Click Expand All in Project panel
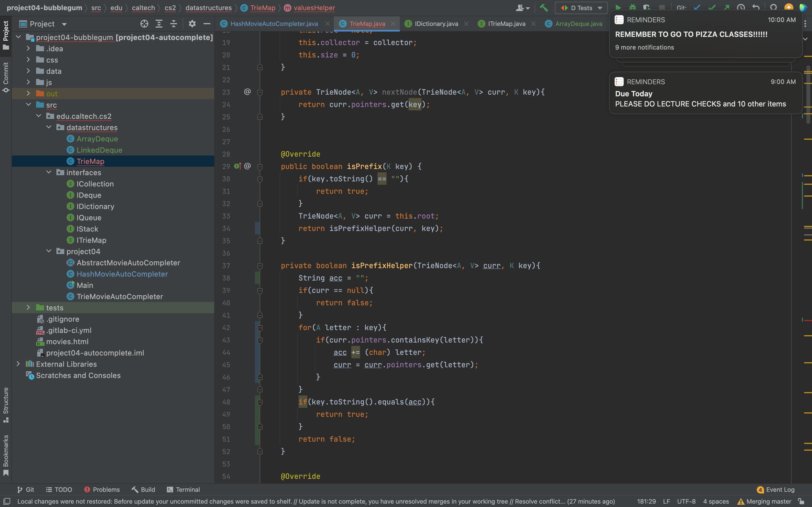The image size is (812, 507). (x=159, y=24)
